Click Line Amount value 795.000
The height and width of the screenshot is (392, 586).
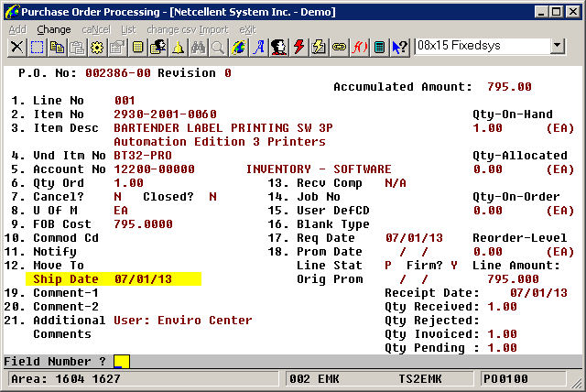point(513,278)
